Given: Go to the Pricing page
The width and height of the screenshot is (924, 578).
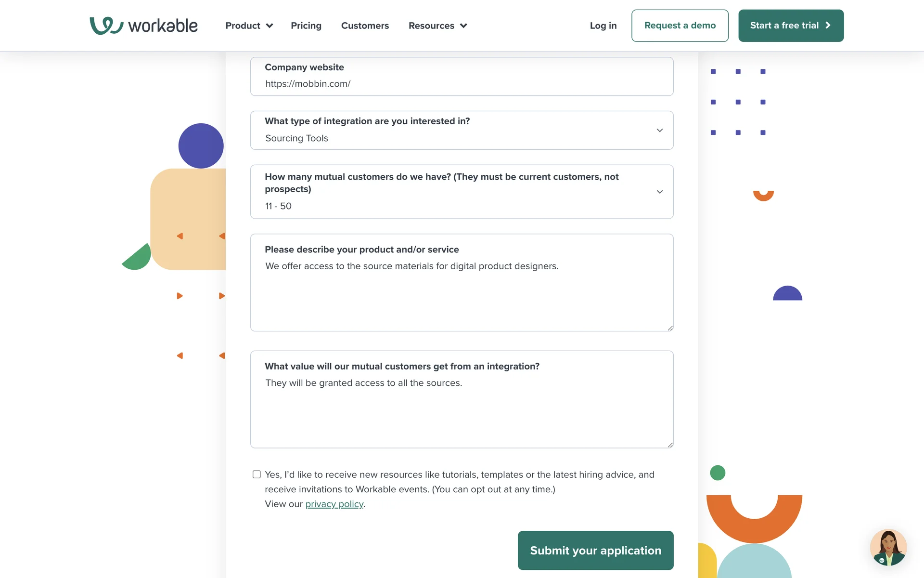Looking at the screenshot, I should pyautogui.click(x=306, y=26).
